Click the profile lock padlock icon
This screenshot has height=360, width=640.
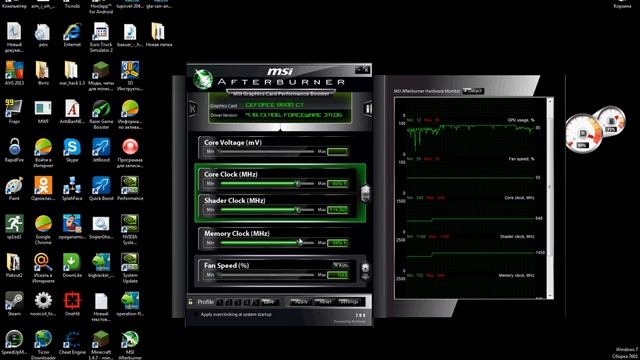click(x=190, y=302)
